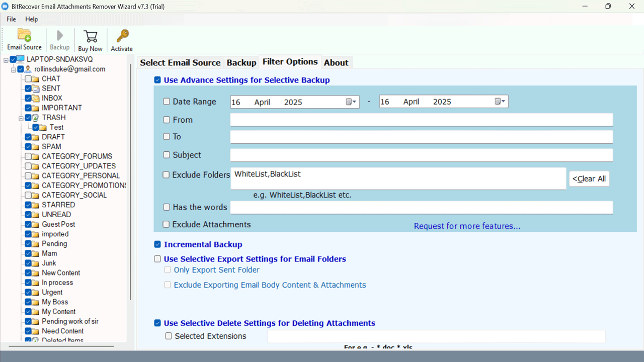Click the Has the words field
644x362 pixels.
pos(422,207)
